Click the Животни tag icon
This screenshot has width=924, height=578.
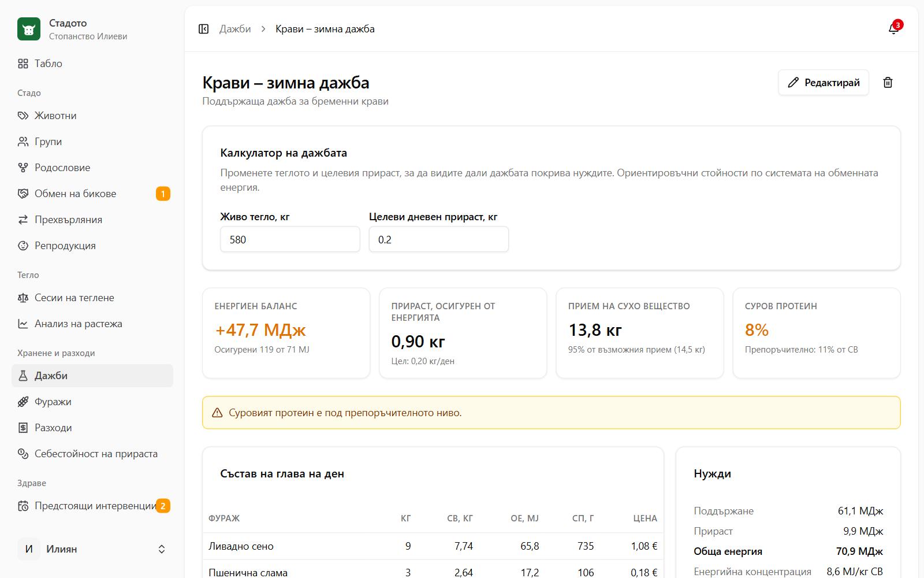(x=23, y=116)
